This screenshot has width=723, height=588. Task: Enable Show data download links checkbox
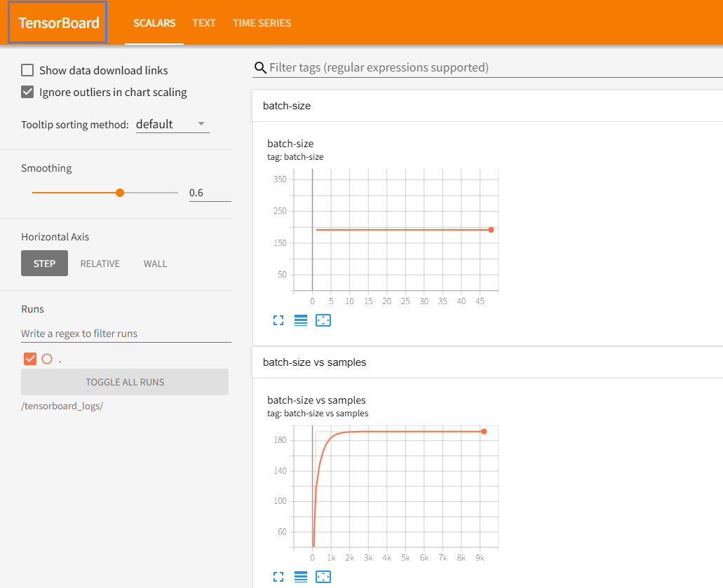(27, 70)
